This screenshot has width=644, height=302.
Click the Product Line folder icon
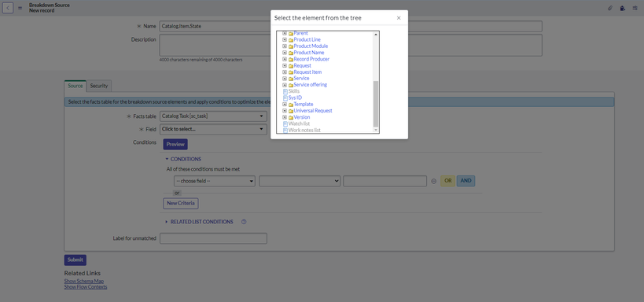[290, 40]
